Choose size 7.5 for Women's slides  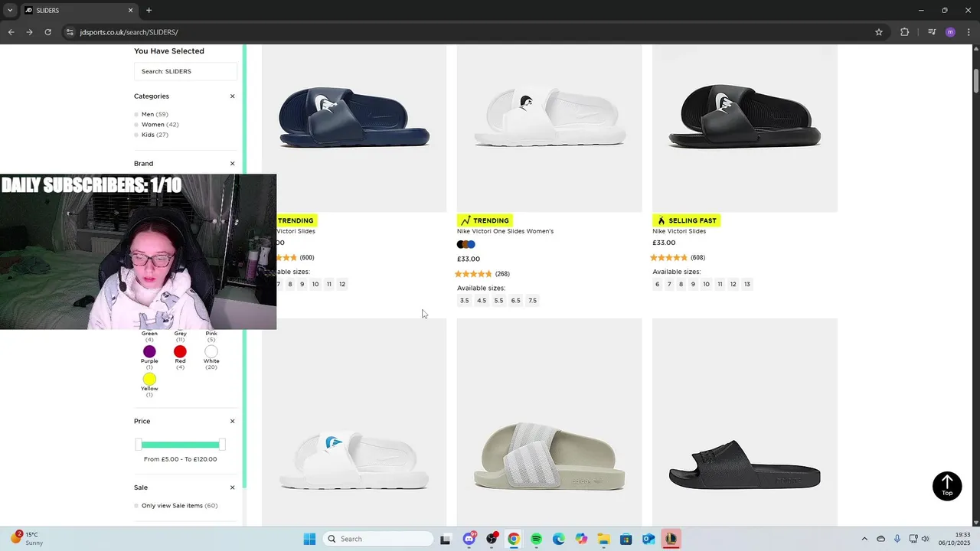coord(533,301)
